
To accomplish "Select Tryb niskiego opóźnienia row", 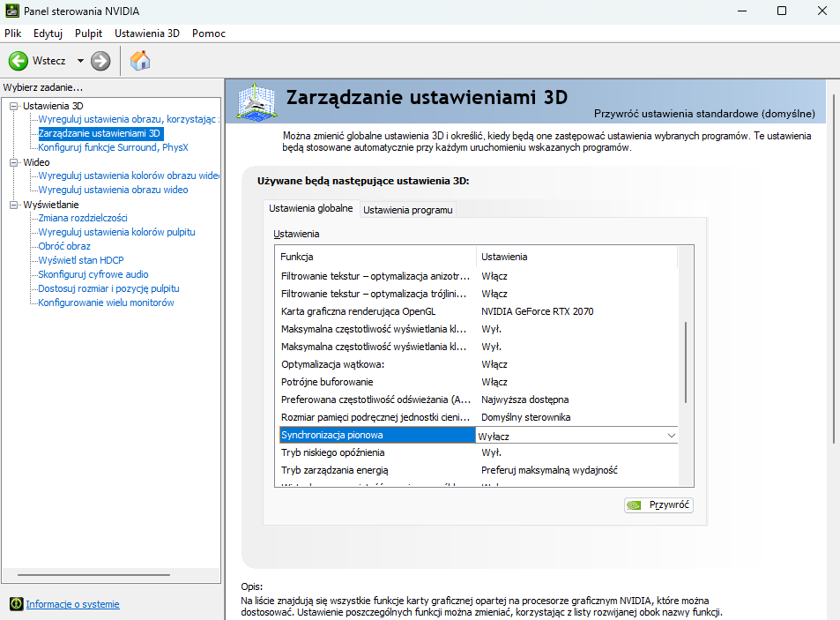I will coord(479,452).
